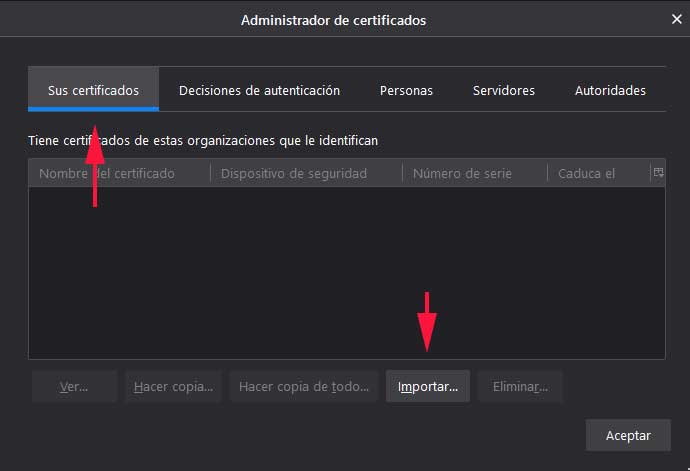Image resolution: width=690 pixels, height=471 pixels.
Task: Open the column picker icon in table header
Action: click(658, 173)
